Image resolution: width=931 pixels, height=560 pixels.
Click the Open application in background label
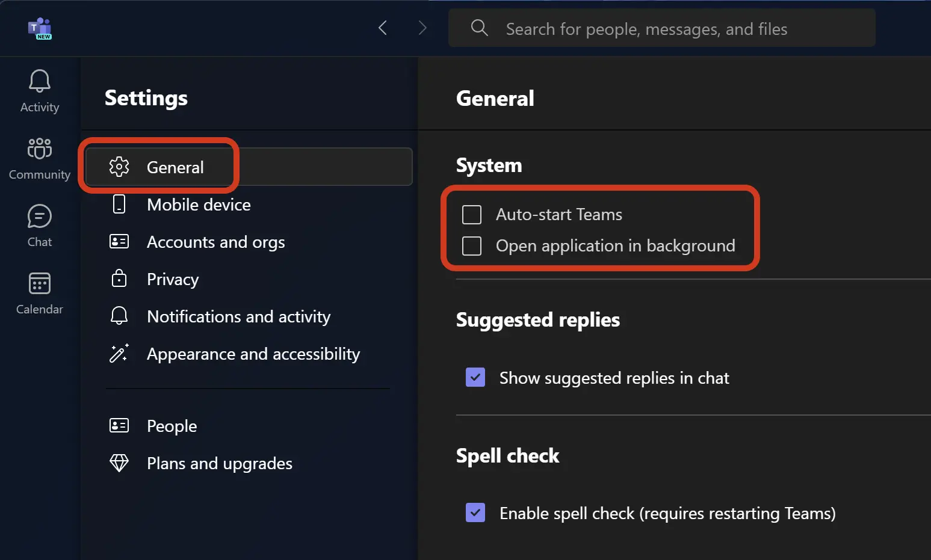tap(616, 245)
